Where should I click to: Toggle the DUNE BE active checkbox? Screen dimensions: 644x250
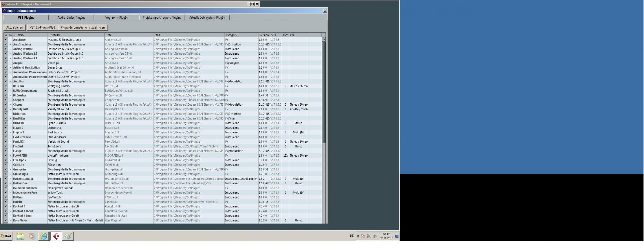click(x=6, y=123)
